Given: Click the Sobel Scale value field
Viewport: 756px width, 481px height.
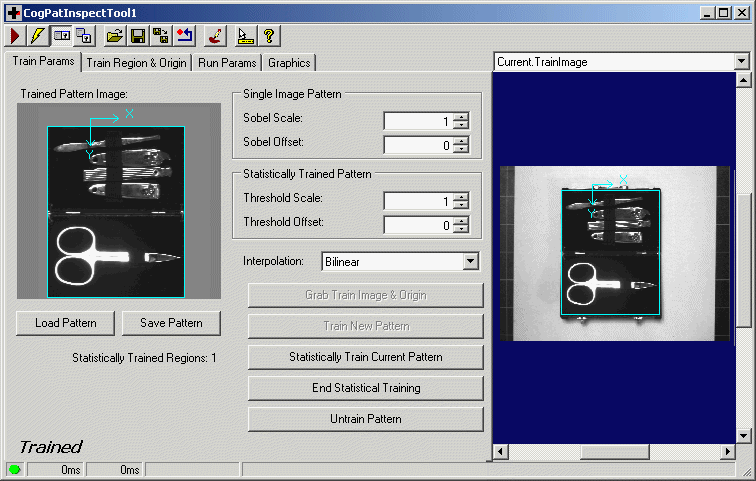Looking at the screenshot, I should [x=418, y=121].
